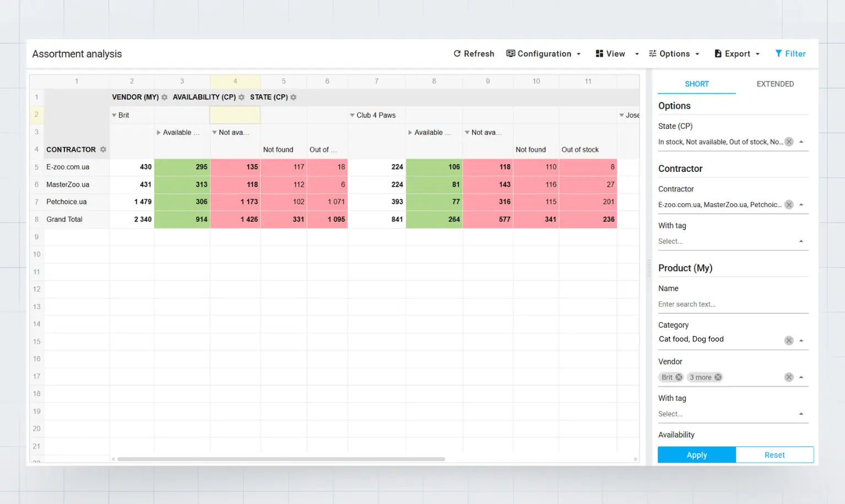Open the Configuration dropdown menu

544,54
